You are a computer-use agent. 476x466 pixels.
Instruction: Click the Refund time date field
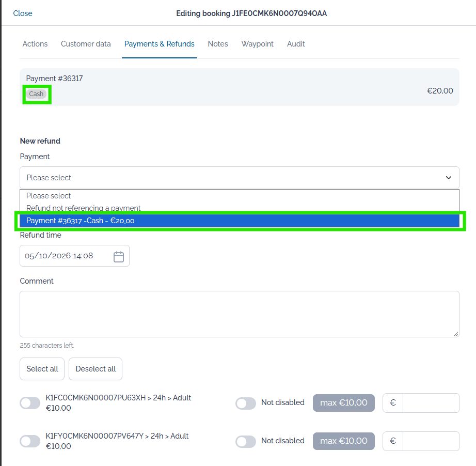coord(74,256)
